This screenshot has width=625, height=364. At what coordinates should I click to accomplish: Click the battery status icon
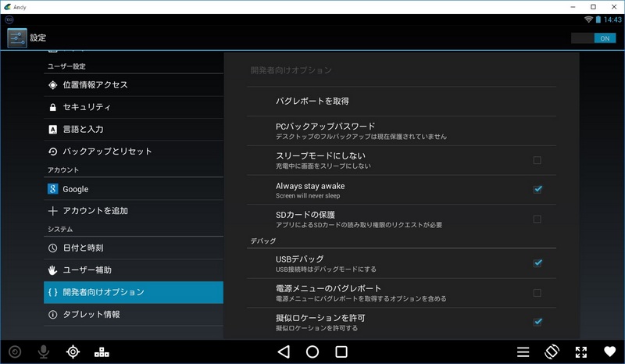pyautogui.click(x=598, y=20)
